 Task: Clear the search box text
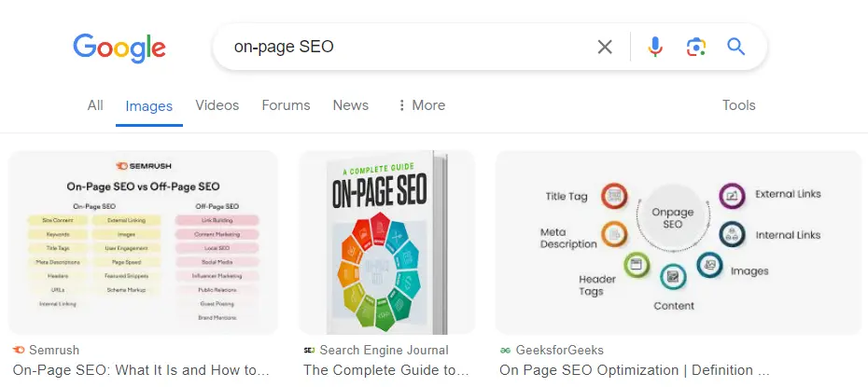[x=605, y=47]
